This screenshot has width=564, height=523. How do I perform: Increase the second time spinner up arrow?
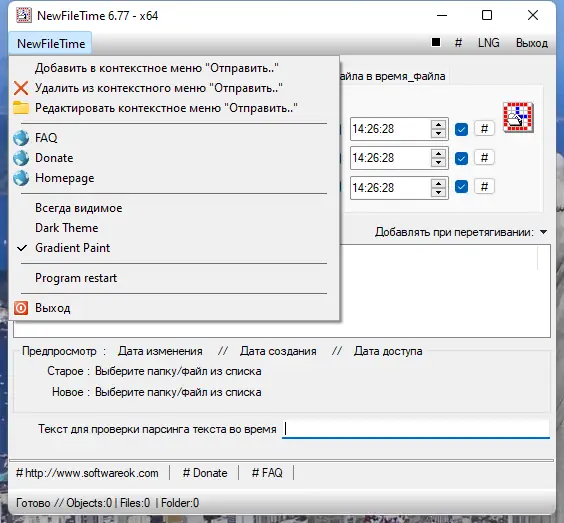(438, 154)
